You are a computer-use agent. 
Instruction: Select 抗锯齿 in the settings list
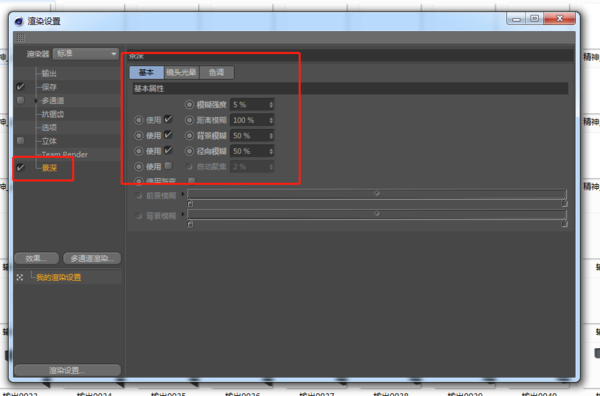point(53,114)
